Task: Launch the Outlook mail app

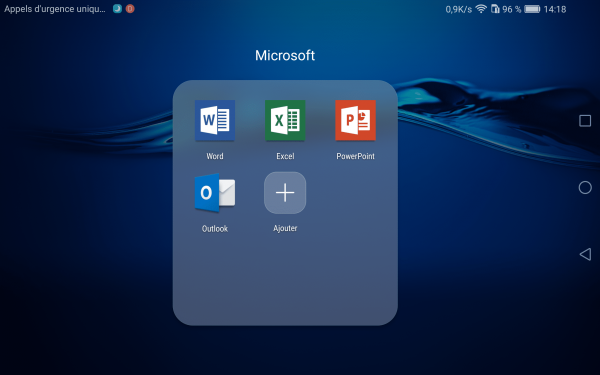Action: (x=215, y=192)
